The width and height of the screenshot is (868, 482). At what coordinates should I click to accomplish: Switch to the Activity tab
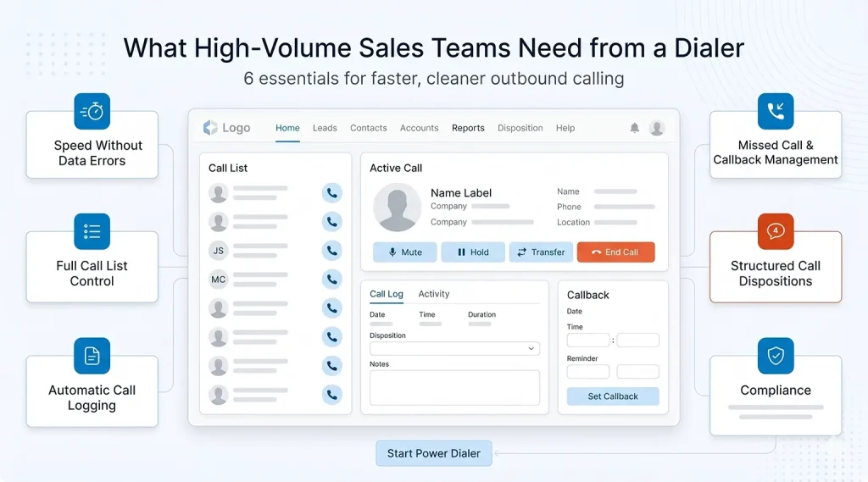(x=433, y=294)
